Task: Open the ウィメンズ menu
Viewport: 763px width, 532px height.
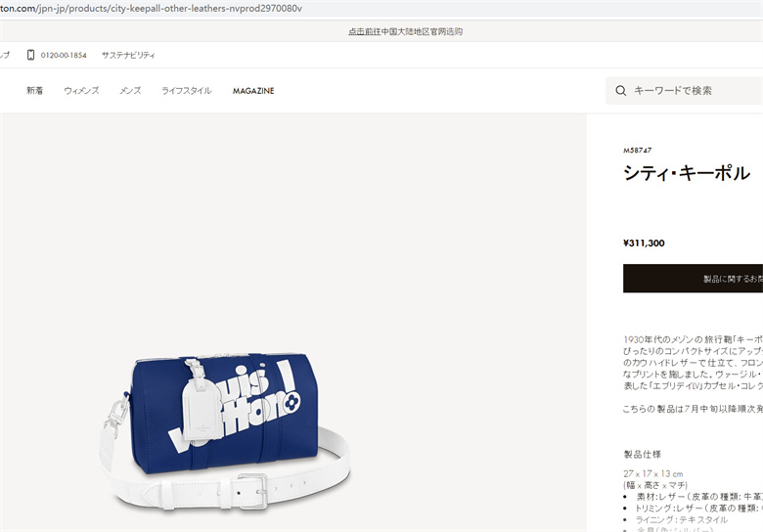Action: point(81,90)
